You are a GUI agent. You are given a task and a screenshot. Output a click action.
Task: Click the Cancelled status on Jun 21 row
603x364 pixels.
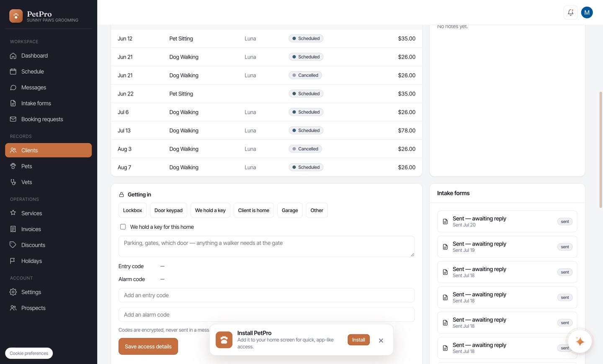click(305, 75)
